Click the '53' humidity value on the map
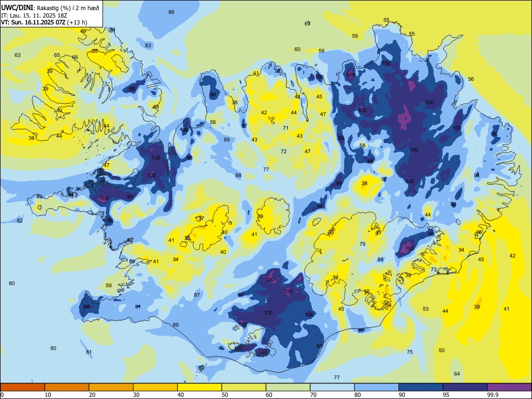This screenshot has height=399, width=532. coord(426,309)
